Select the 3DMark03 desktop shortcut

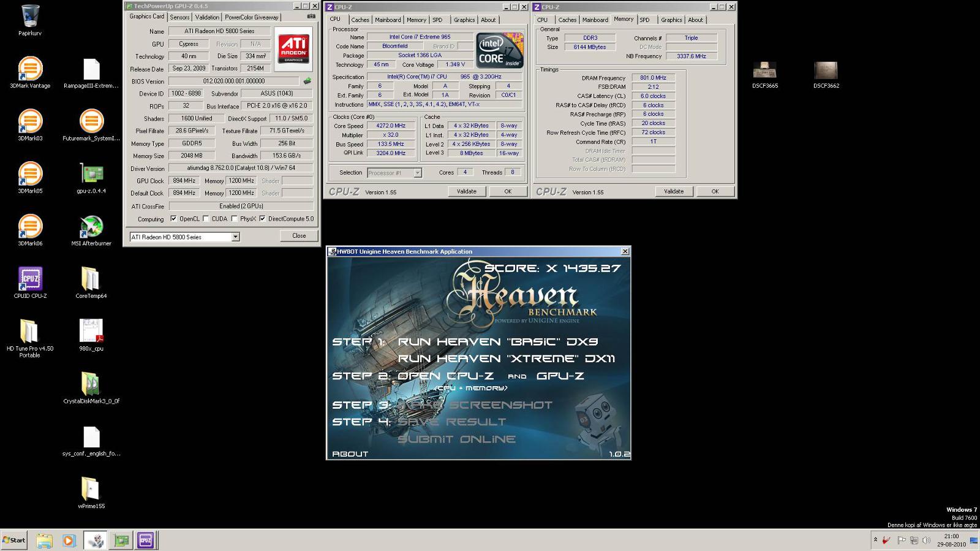[30, 124]
